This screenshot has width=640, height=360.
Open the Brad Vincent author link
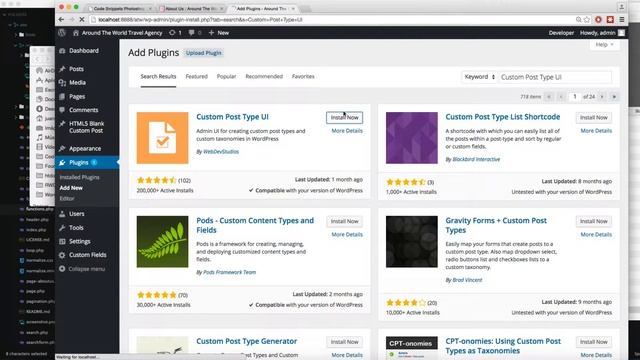(467, 280)
